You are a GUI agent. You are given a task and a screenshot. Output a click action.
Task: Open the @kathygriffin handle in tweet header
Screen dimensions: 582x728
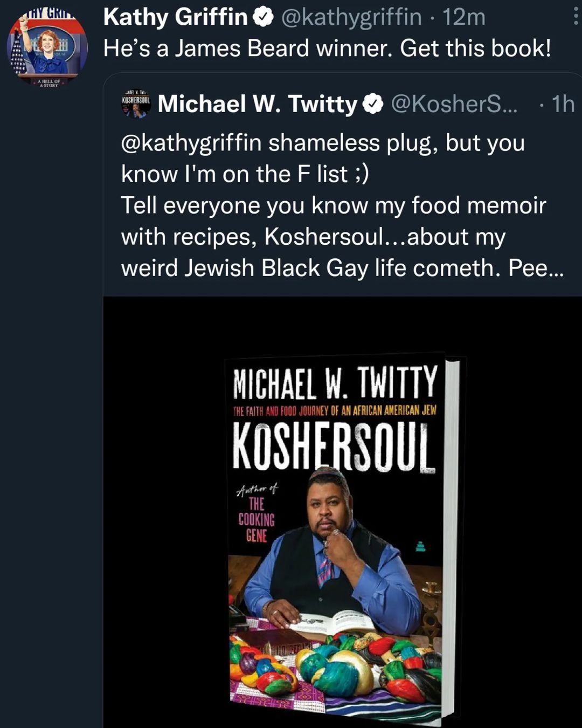351,17
